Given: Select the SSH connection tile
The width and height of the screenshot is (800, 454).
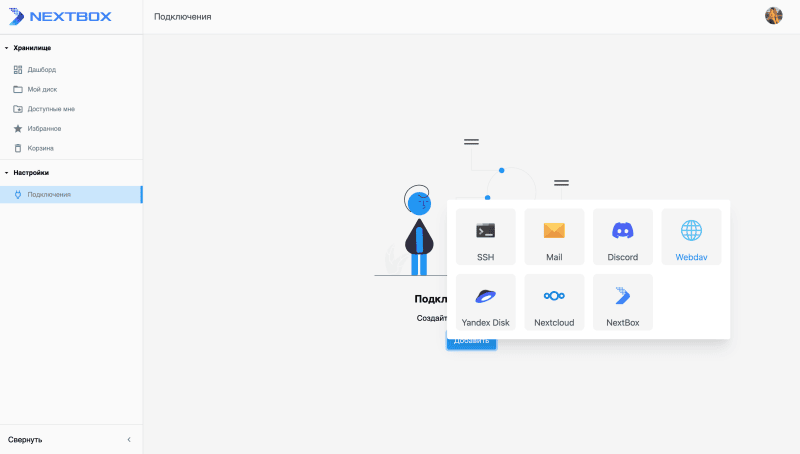Looking at the screenshot, I should (485, 237).
